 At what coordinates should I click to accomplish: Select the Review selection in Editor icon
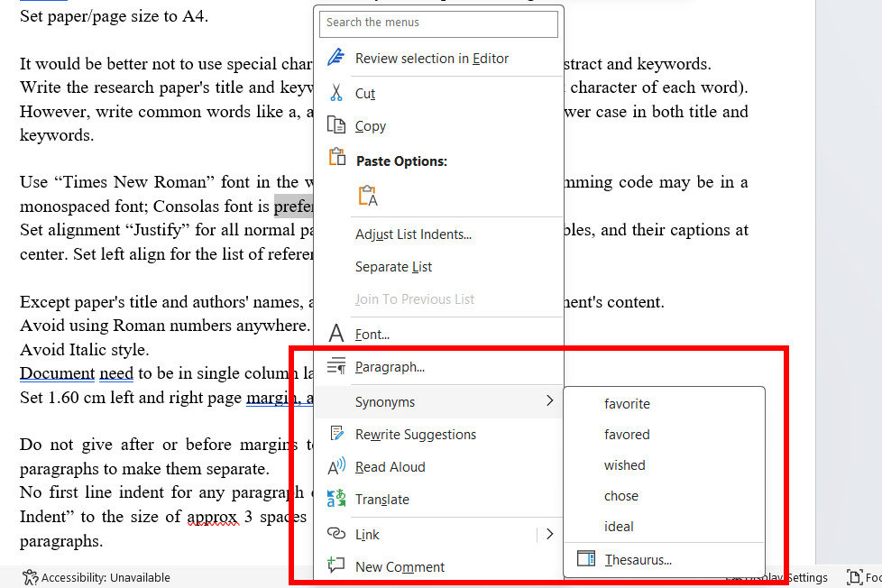point(335,56)
